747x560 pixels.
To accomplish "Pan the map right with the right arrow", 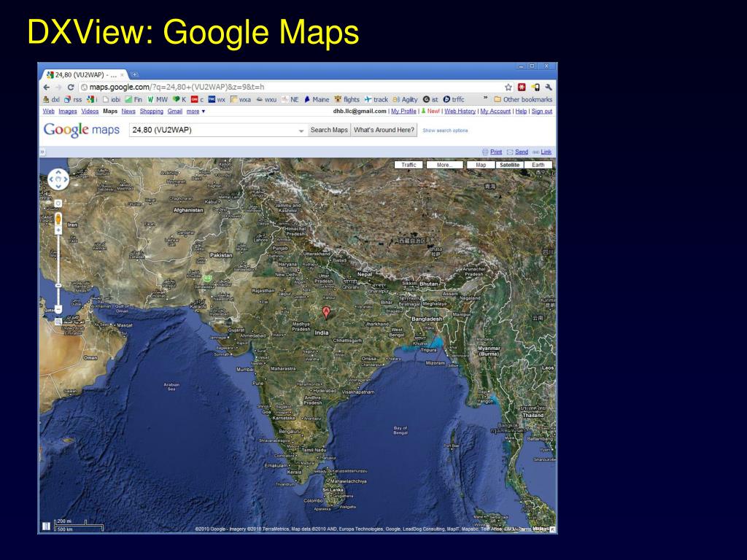I will coord(65,179).
